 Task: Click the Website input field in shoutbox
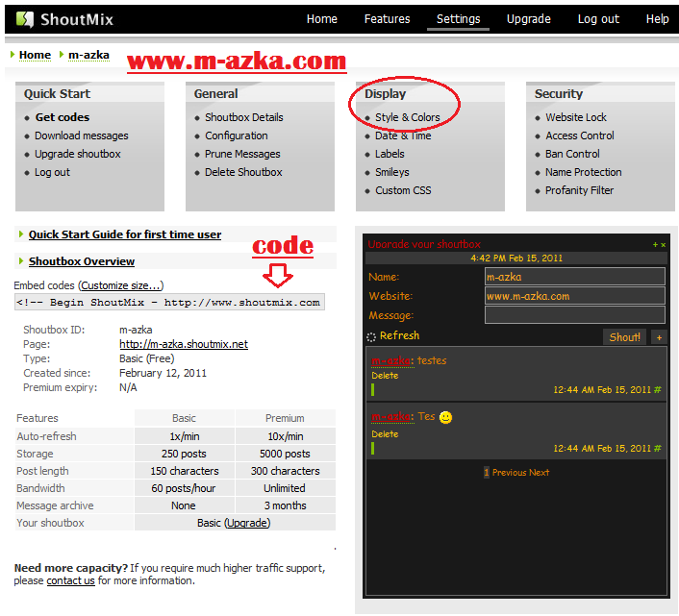pyautogui.click(x=574, y=296)
